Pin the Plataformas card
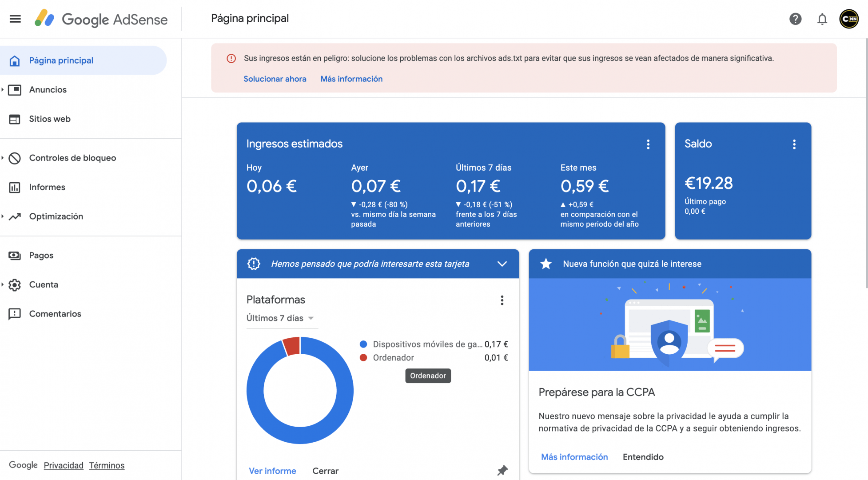 click(502, 470)
